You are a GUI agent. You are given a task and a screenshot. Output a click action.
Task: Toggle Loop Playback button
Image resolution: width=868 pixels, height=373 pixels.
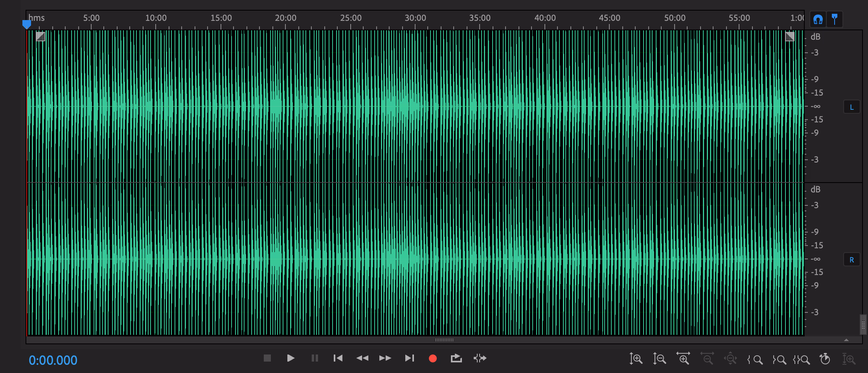pyautogui.click(x=456, y=358)
